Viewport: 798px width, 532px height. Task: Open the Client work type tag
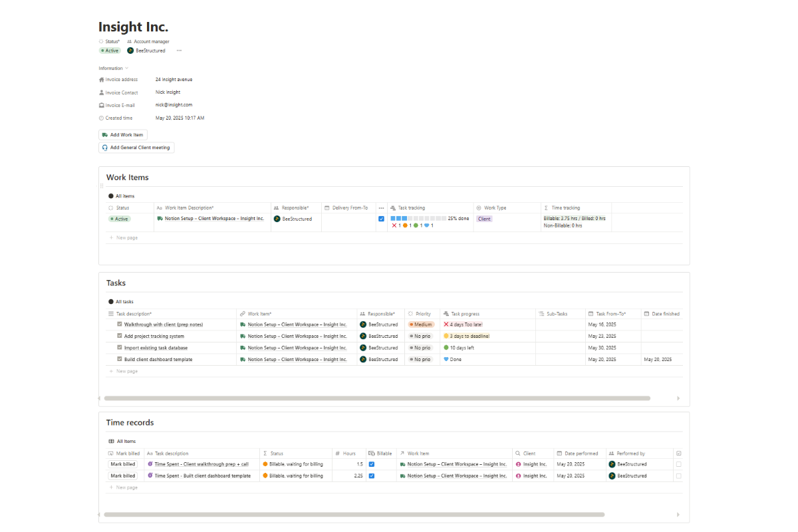coord(484,219)
